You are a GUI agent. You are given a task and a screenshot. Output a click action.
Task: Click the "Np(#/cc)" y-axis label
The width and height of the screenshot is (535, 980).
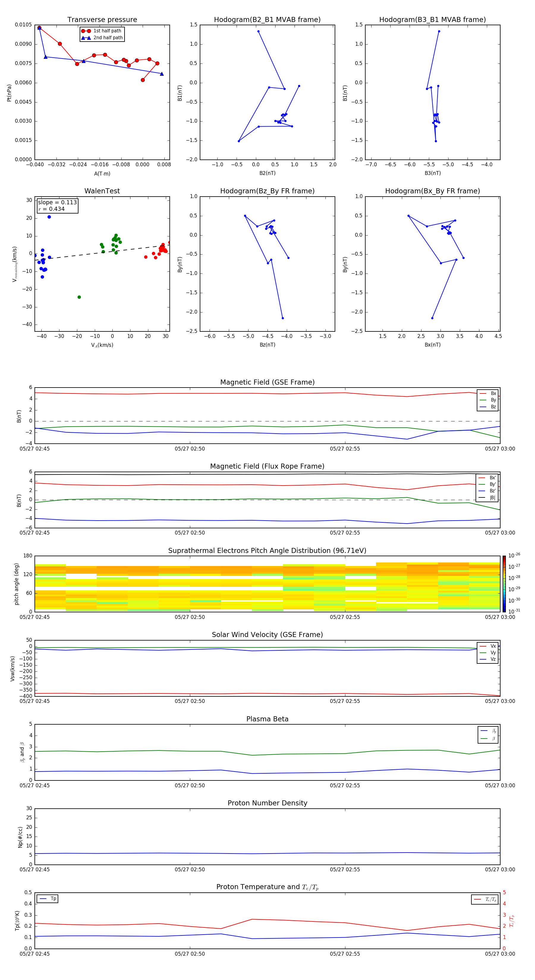tap(20, 837)
